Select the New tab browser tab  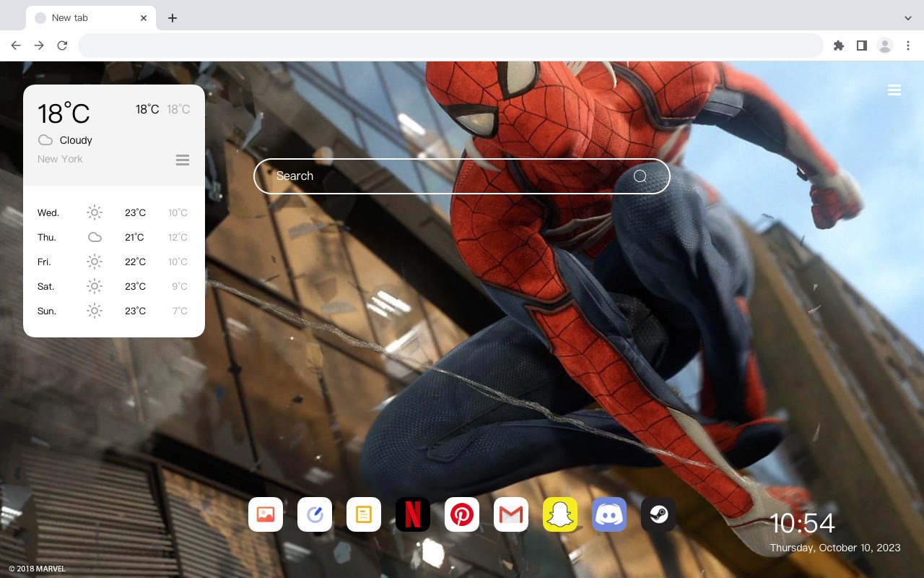point(91,18)
